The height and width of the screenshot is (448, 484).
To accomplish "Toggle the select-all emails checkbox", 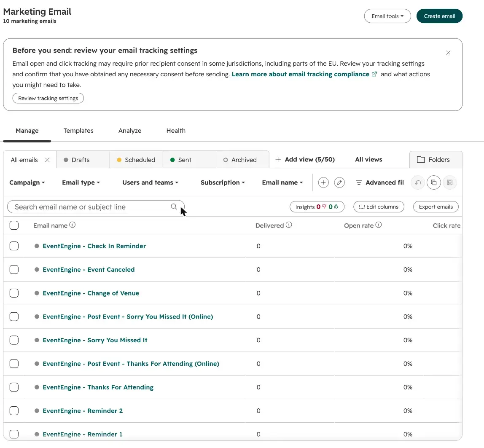I will (14, 225).
